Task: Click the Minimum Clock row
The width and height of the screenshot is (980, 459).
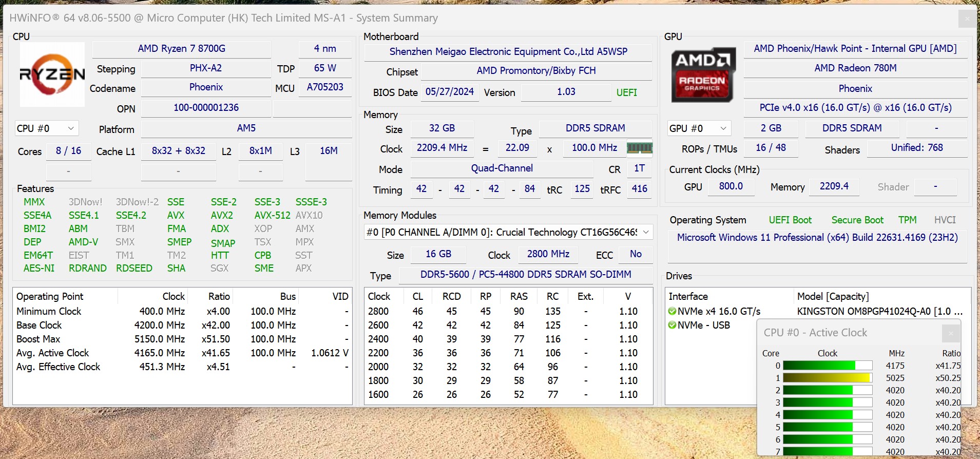Action: (182, 311)
